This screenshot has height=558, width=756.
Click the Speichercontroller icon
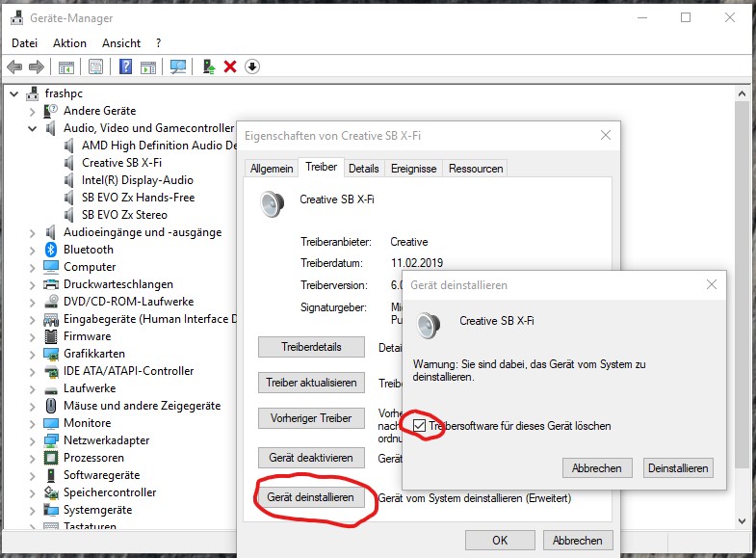(x=51, y=492)
